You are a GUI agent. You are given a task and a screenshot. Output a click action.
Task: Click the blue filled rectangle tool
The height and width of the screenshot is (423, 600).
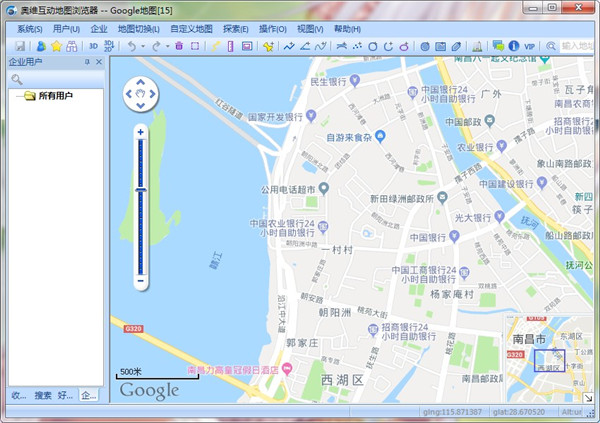[440, 46]
